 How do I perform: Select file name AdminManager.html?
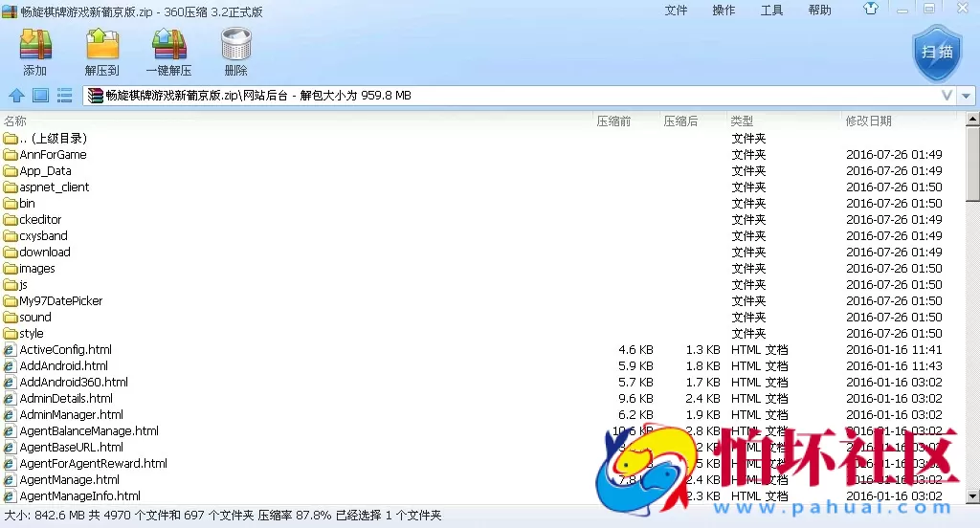[71, 414]
